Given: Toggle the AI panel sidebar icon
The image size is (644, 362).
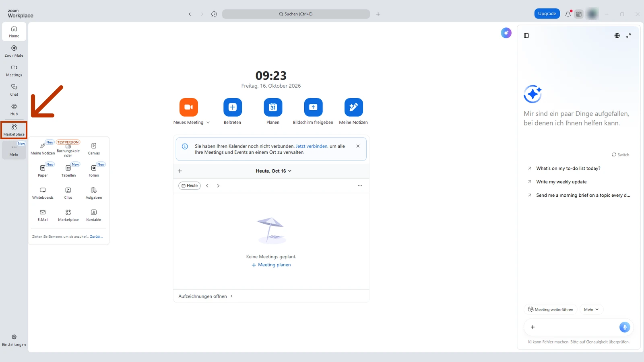Looking at the screenshot, I should (x=526, y=35).
